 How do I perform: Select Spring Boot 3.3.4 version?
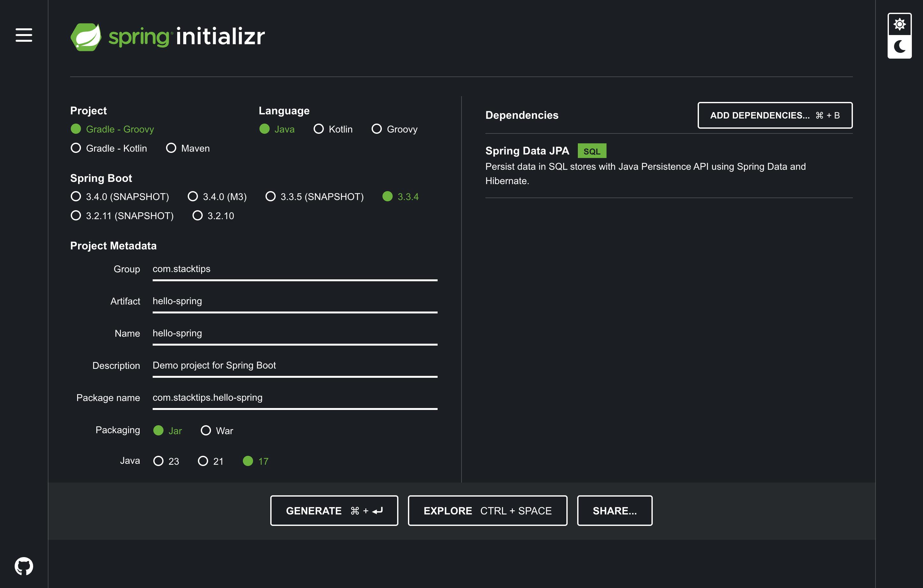coord(401,197)
